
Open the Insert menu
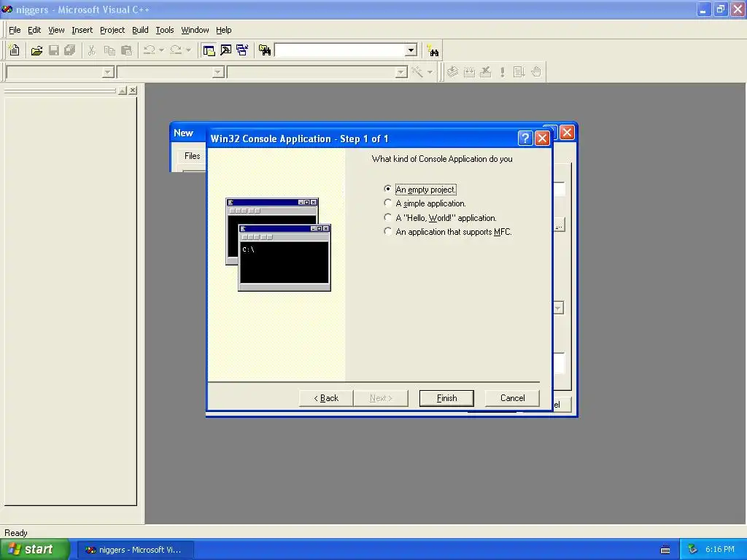pyautogui.click(x=82, y=30)
